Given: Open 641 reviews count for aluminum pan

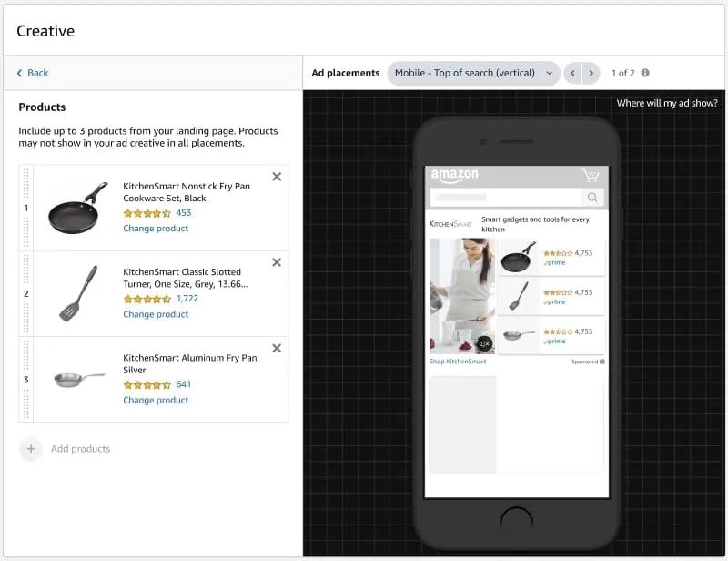Looking at the screenshot, I should (184, 384).
